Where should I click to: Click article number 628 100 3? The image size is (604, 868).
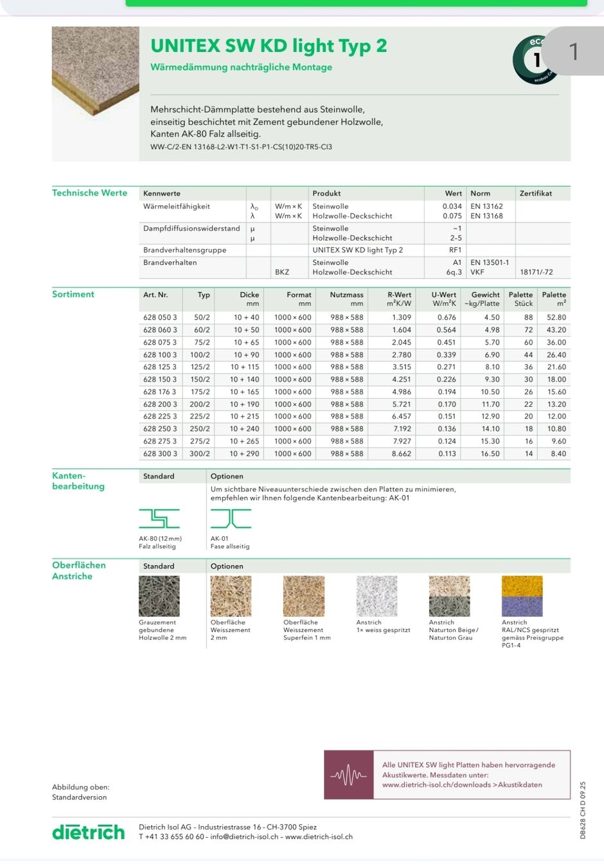(x=160, y=355)
